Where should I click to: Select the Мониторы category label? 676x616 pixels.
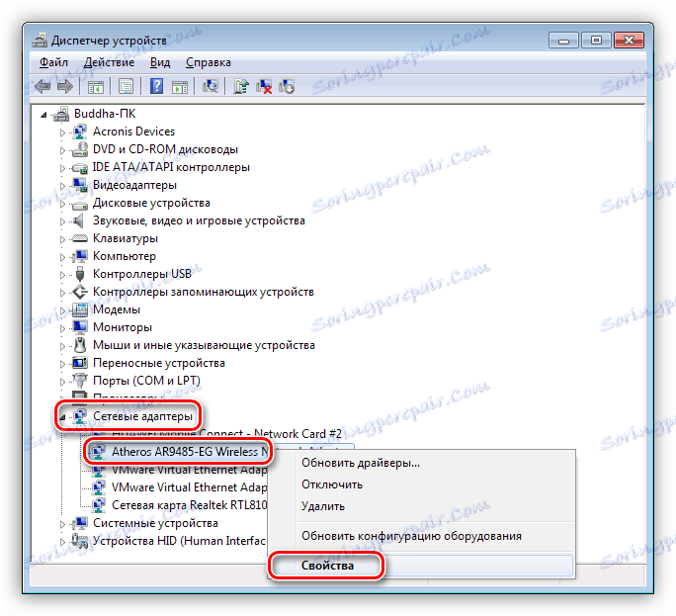click(123, 327)
